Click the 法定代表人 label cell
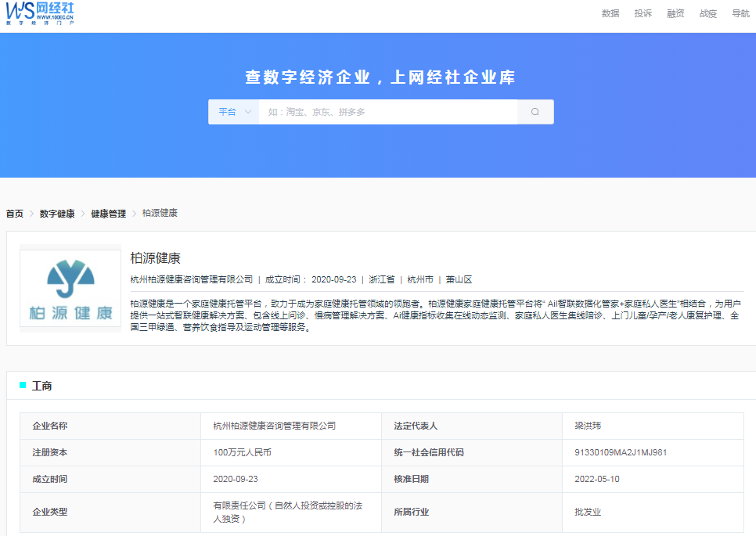The width and height of the screenshot is (756, 536). point(472,426)
